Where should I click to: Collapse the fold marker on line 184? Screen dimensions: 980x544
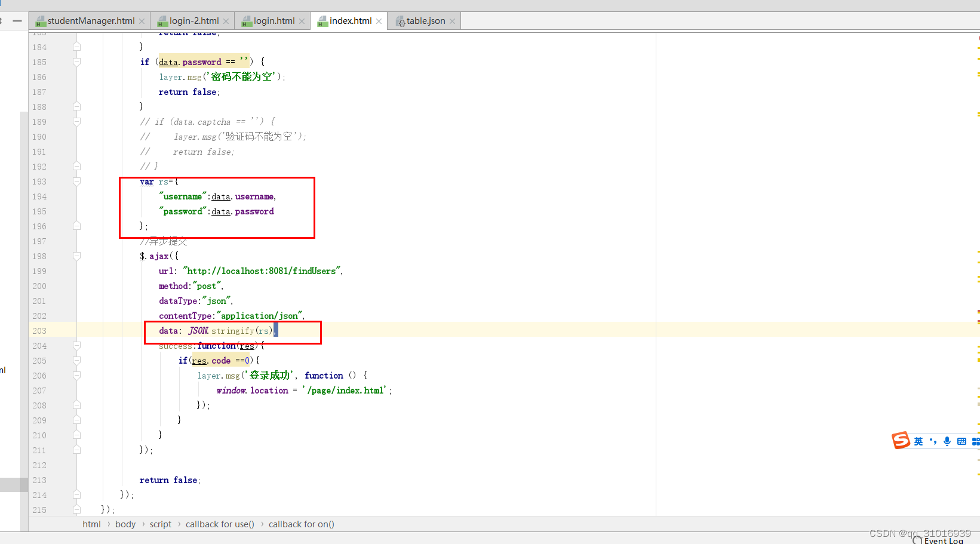coord(76,47)
